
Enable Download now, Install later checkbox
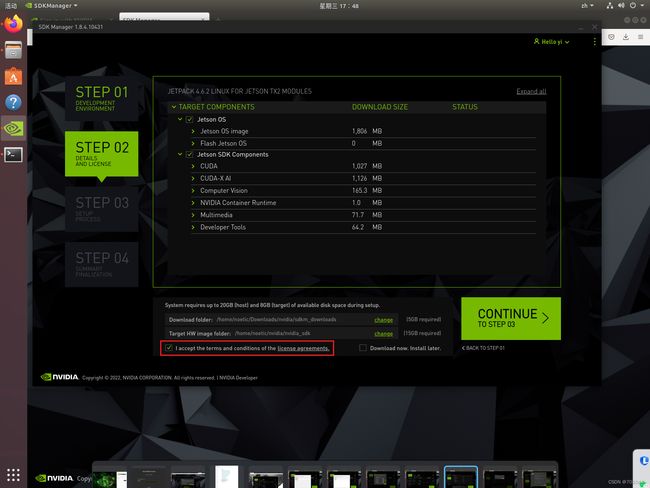click(x=363, y=348)
